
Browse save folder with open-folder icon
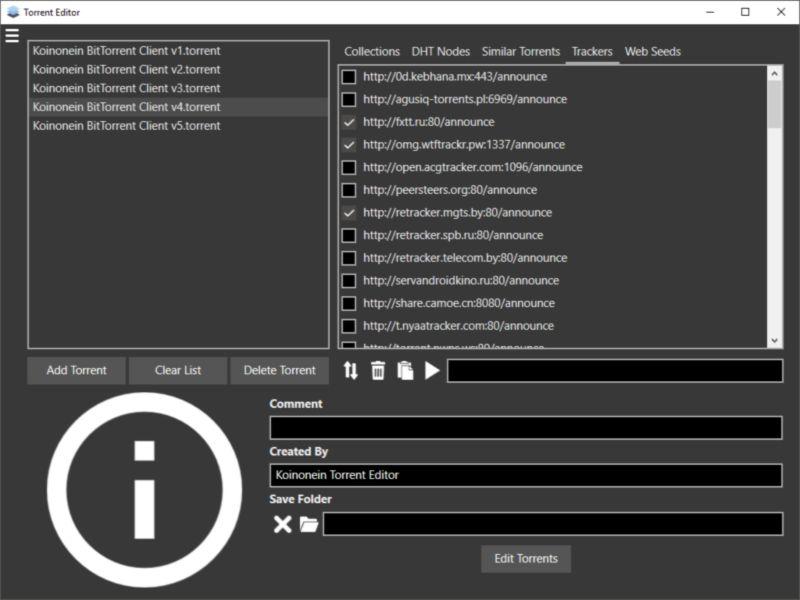(x=309, y=524)
